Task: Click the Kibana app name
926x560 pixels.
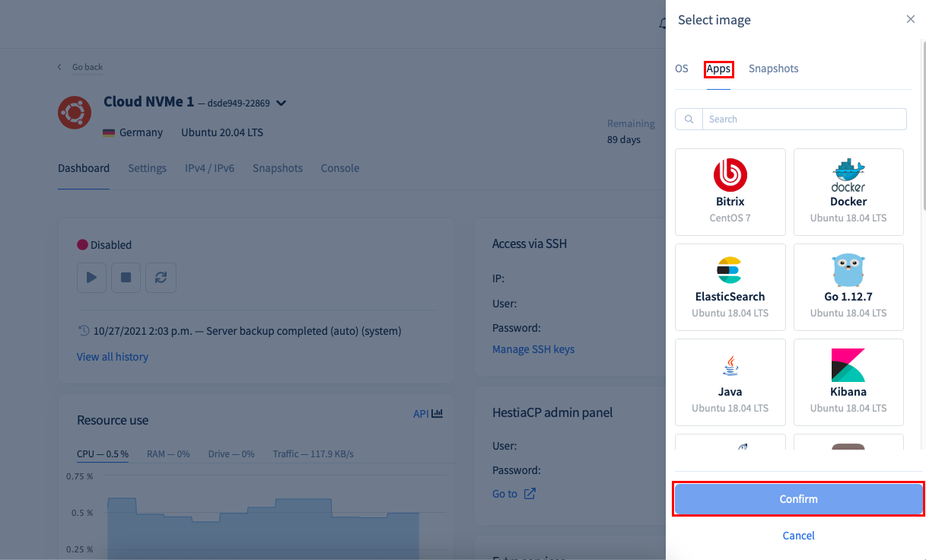Action: [848, 392]
